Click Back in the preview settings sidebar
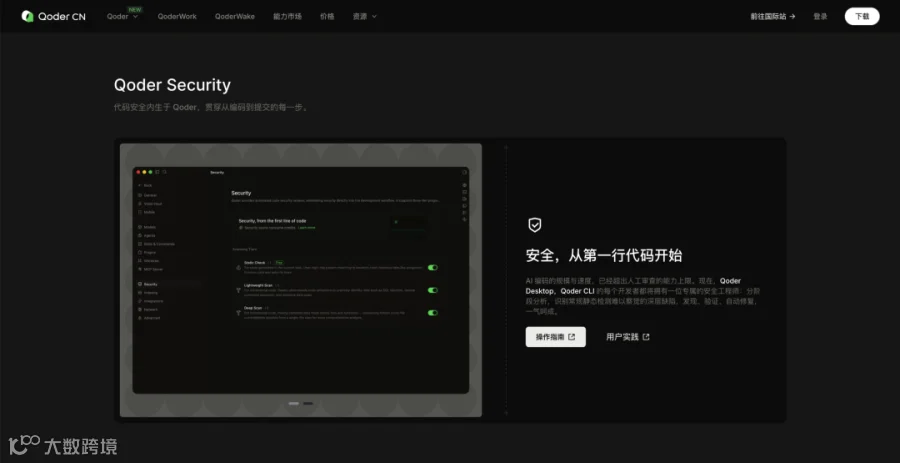 [x=145, y=185]
